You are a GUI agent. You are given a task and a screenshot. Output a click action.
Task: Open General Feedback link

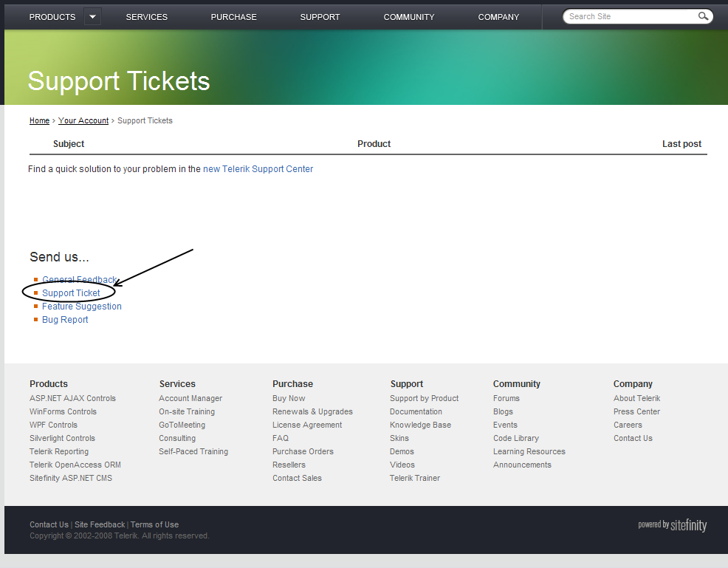click(80, 280)
